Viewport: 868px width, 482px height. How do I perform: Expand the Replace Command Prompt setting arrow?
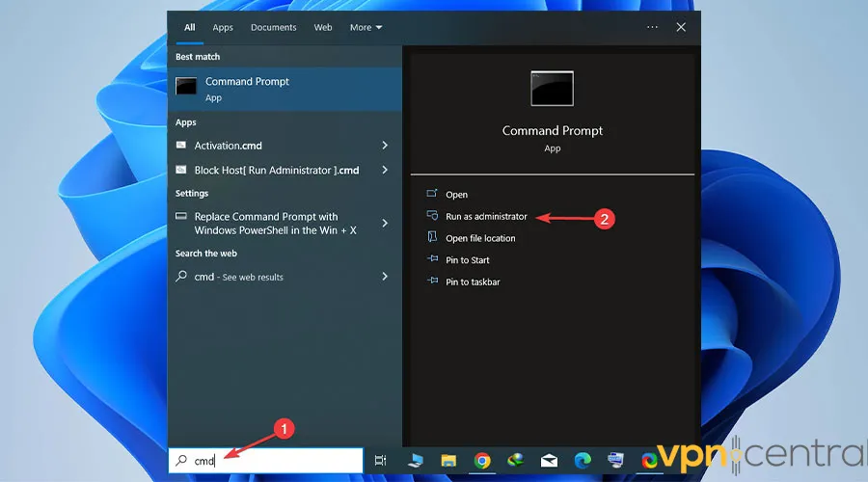(385, 224)
